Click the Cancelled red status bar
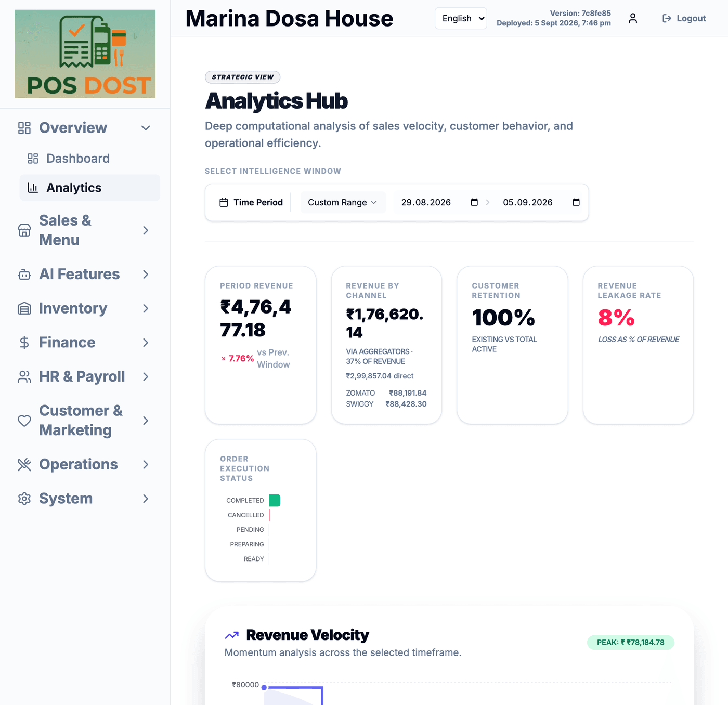The image size is (728, 705). pyautogui.click(x=269, y=515)
